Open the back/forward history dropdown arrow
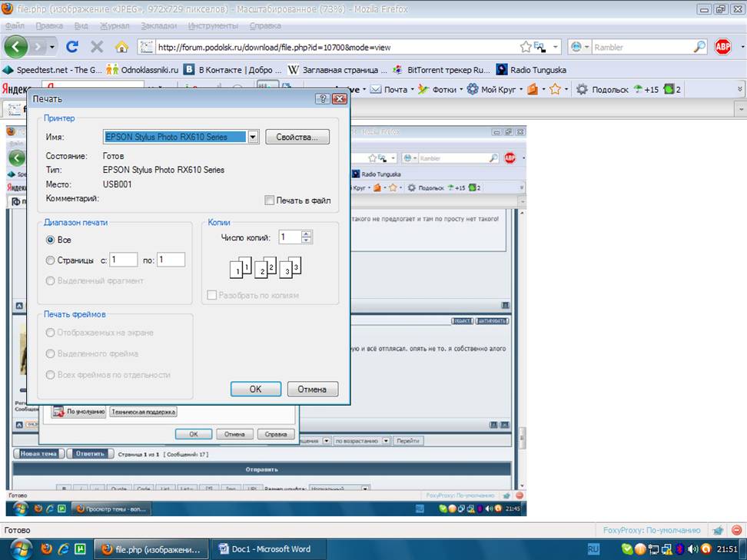Viewport: 747px width, 560px height. [x=52, y=47]
